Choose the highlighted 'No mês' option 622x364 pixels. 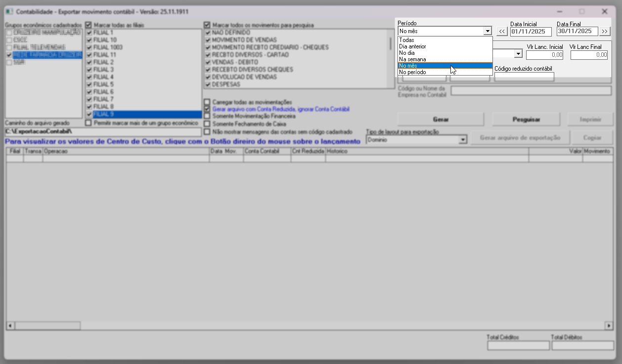click(x=445, y=66)
